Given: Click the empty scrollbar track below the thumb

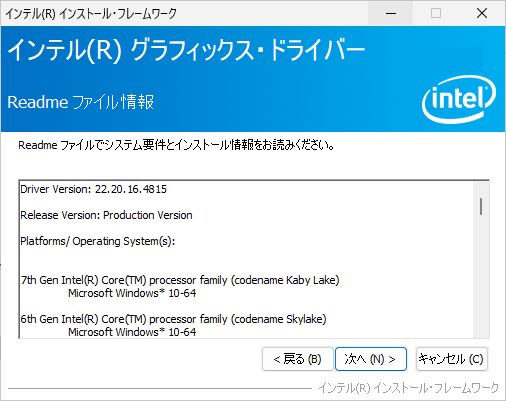Looking at the screenshot, I should (x=481, y=277).
